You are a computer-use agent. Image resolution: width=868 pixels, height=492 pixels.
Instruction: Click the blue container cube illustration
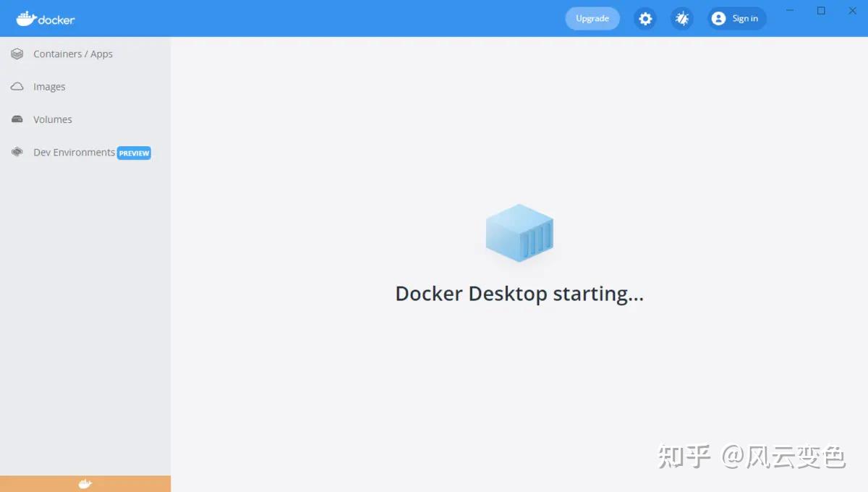pos(519,232)
